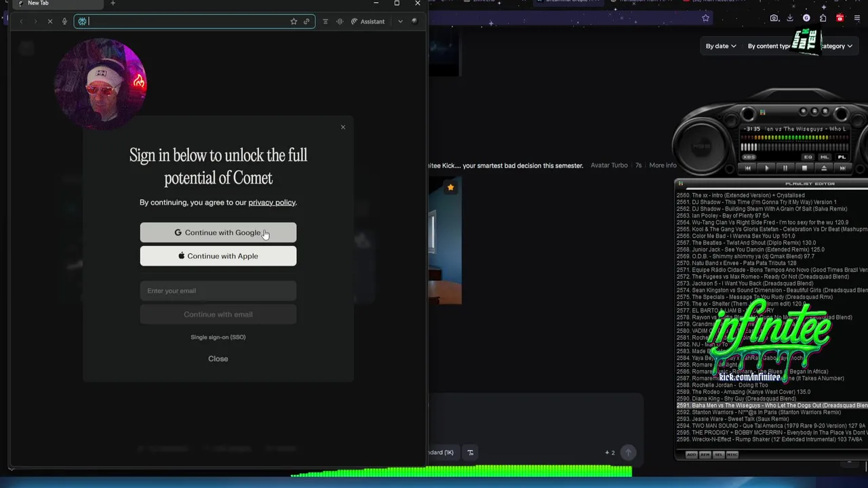Click Winamp Eject button
Screen dimensions: 868x488
click(823, 168)
